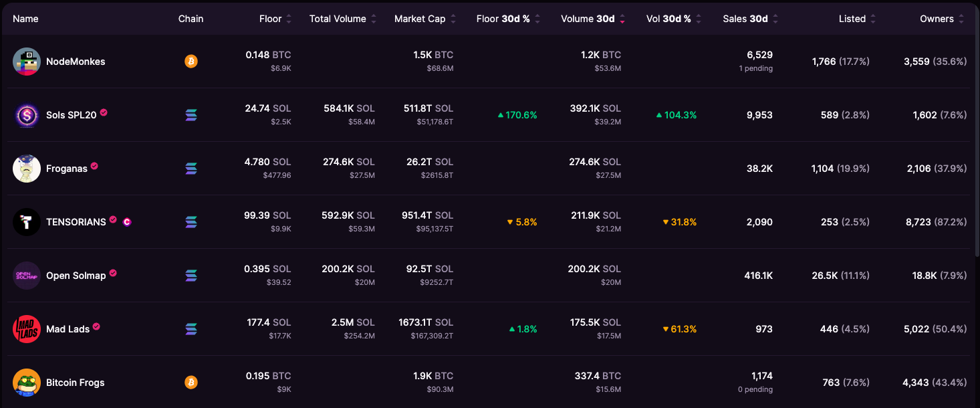
Task: Click the 0.395 SOL floor value
Action: coord(267,269)
